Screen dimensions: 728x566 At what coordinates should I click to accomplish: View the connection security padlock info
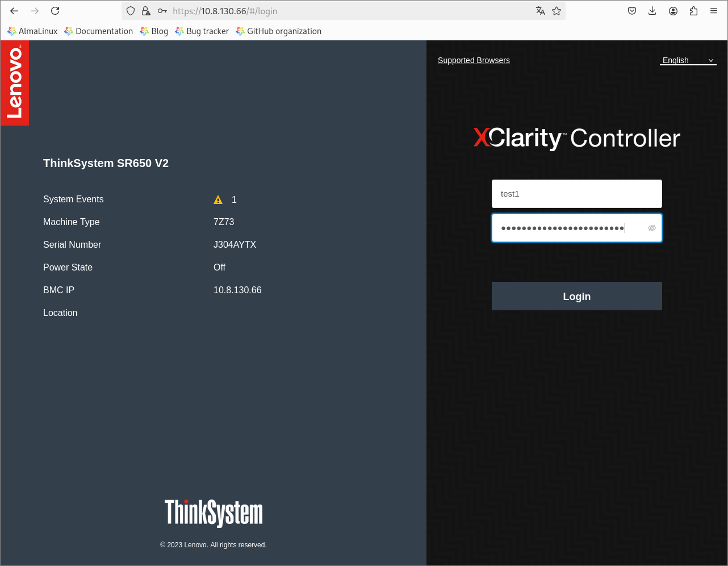click(146, 11)
